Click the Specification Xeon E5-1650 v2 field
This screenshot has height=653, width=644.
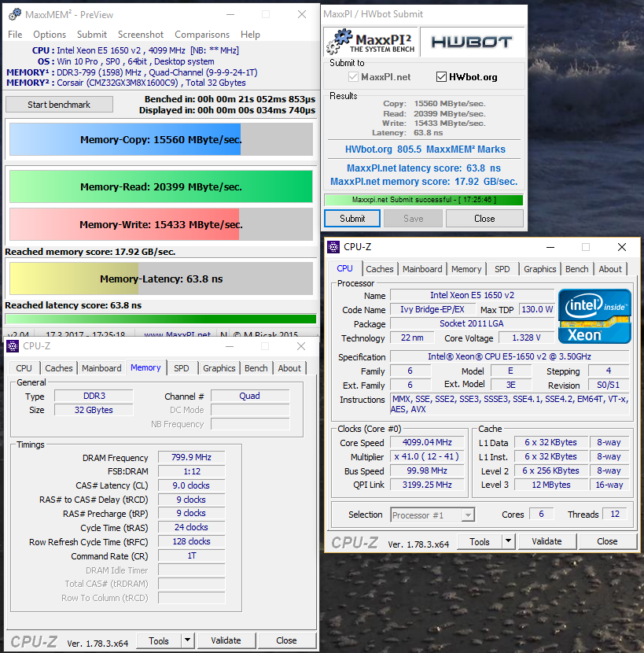coord(510,356)
